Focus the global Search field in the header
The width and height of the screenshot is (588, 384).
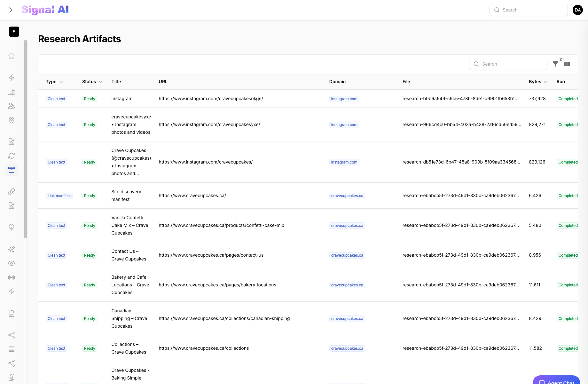pos(529,10)
